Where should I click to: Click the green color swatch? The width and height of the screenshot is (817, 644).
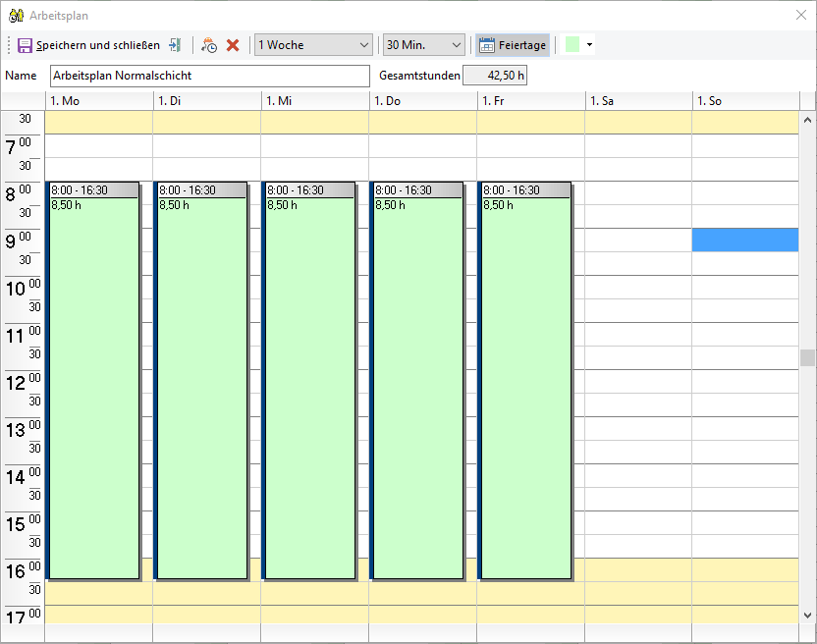tap(572, 45)
